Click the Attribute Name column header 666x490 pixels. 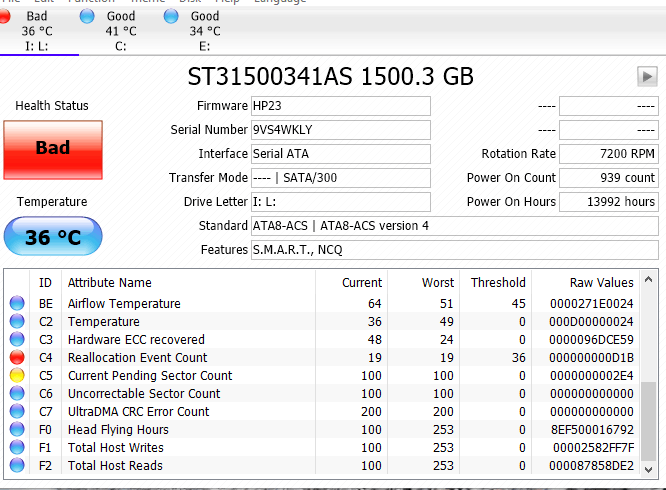189,283
